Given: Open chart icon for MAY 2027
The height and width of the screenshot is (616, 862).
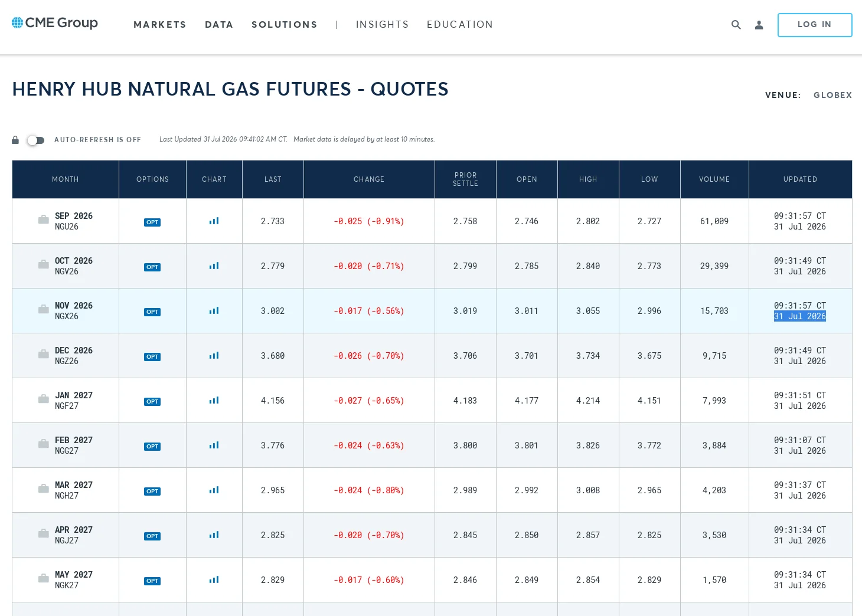Looking at the screenshot, I should click(x=214, y=580).
